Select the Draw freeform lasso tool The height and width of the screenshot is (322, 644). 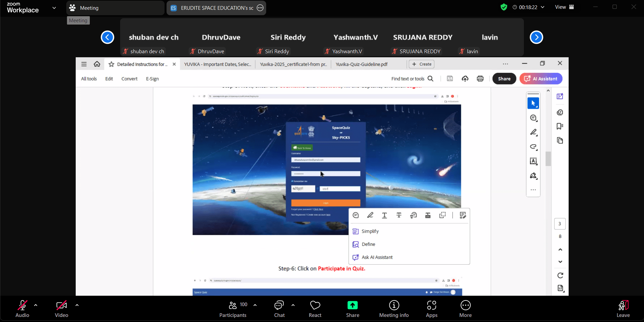[533, 147]
